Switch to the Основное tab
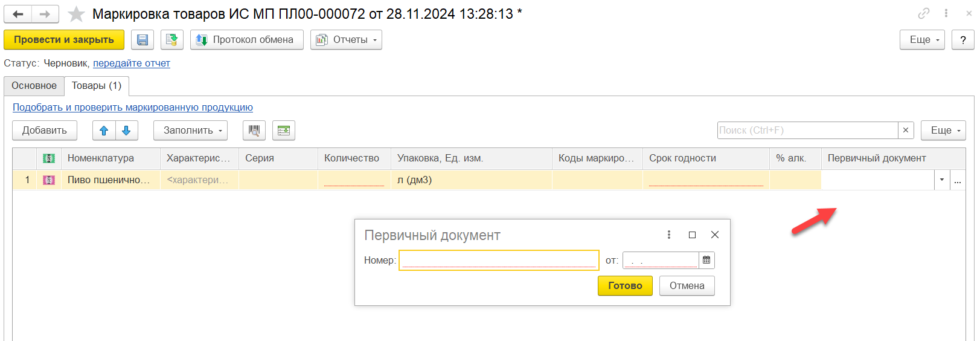 click(x=34, y=86)
